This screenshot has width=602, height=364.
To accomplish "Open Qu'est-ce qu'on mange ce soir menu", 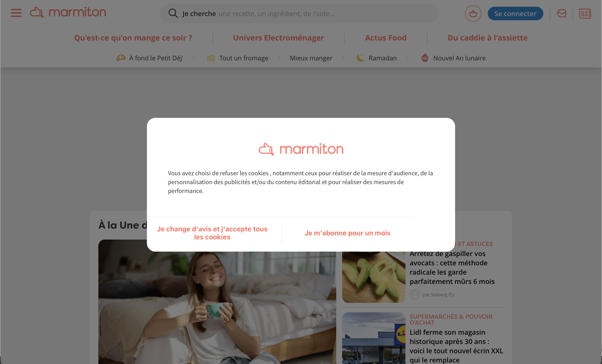I will coord(133,38).
